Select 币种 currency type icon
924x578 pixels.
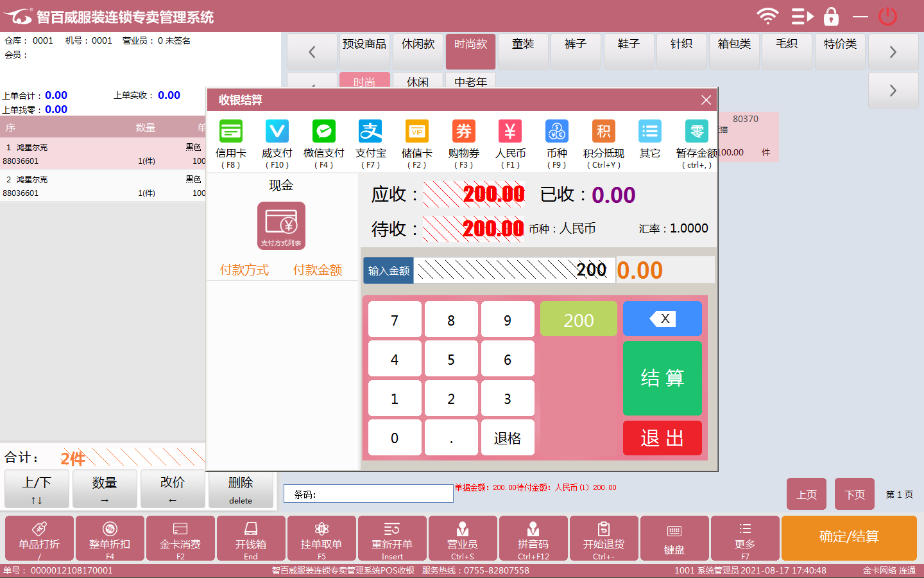[556, 132]
